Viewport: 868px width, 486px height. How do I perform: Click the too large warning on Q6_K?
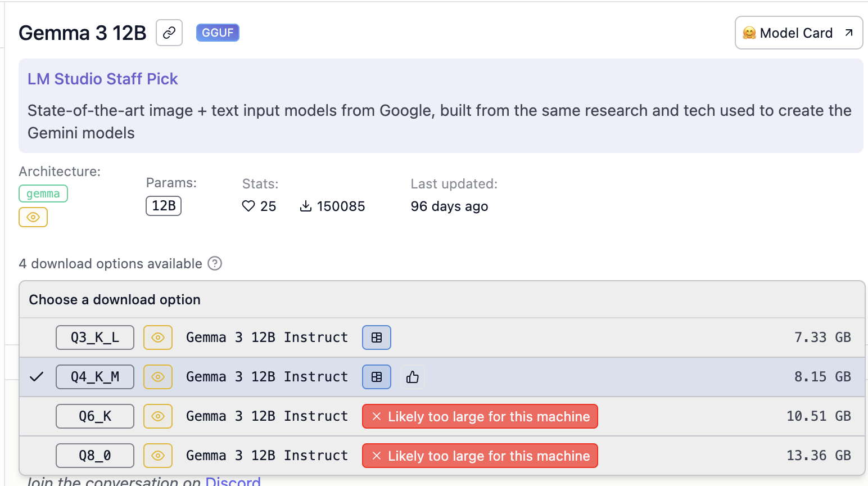(x=480, y=416)
